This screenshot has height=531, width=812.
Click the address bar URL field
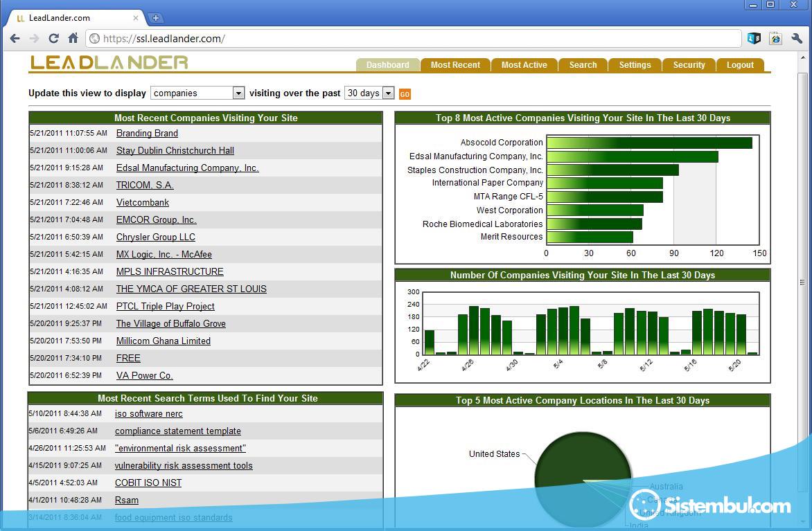click(x=416, y=39)
